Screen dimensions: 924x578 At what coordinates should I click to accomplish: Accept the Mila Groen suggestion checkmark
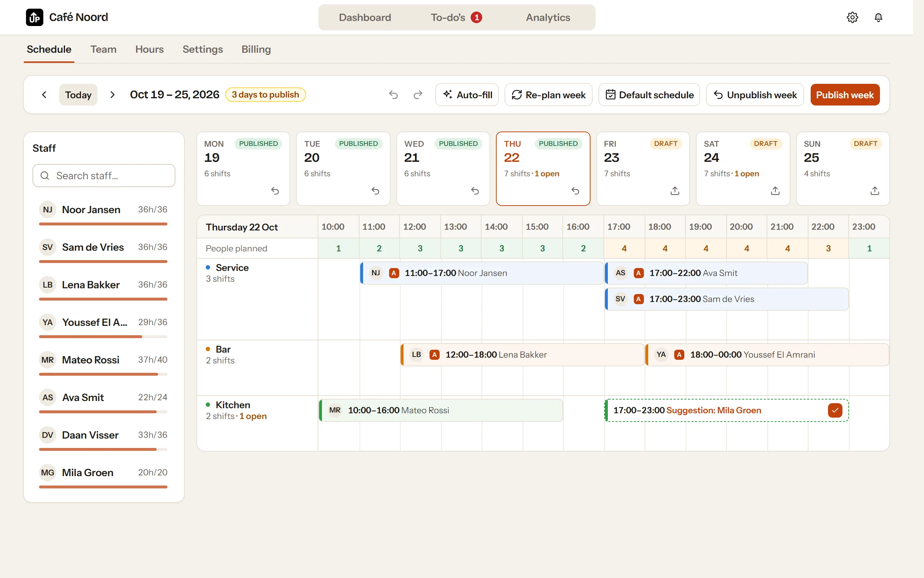pyautogui.click(x=834, y=410)
